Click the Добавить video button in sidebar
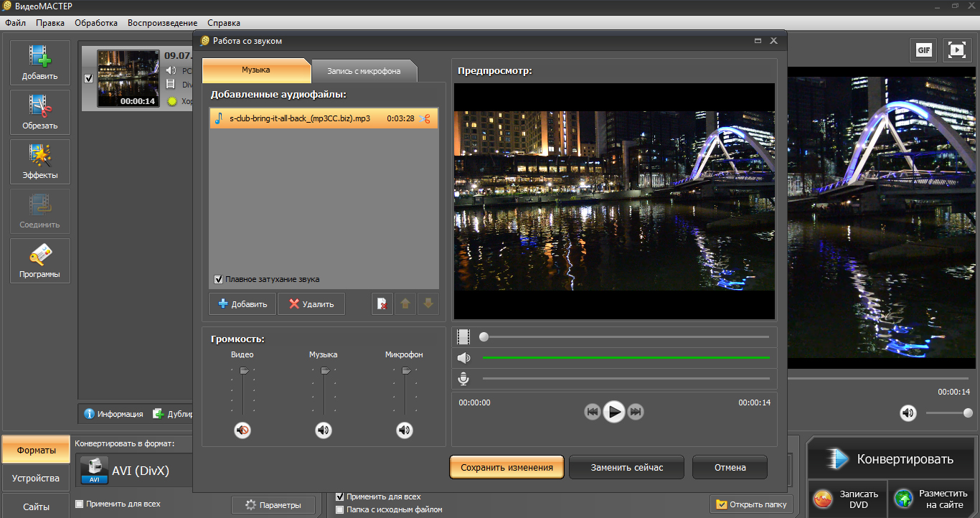The width and height of the screenshot is (980, 518). [40, 63]
